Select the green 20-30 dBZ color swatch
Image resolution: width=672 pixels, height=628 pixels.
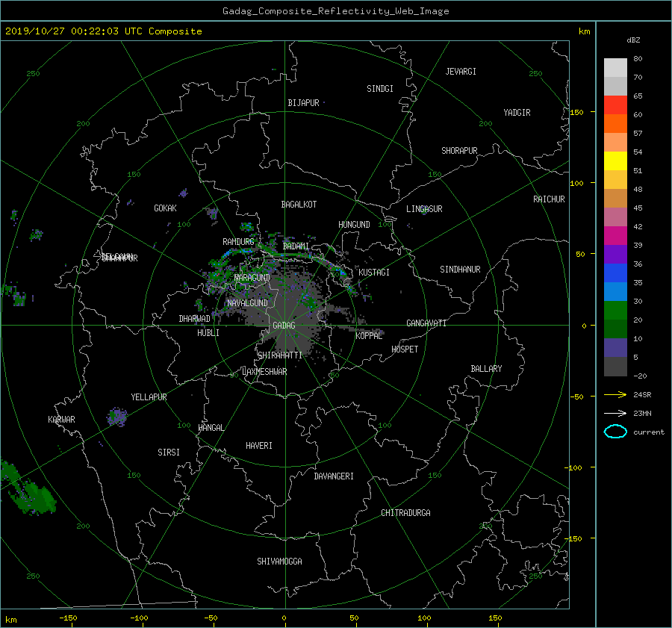pos(615,311)
